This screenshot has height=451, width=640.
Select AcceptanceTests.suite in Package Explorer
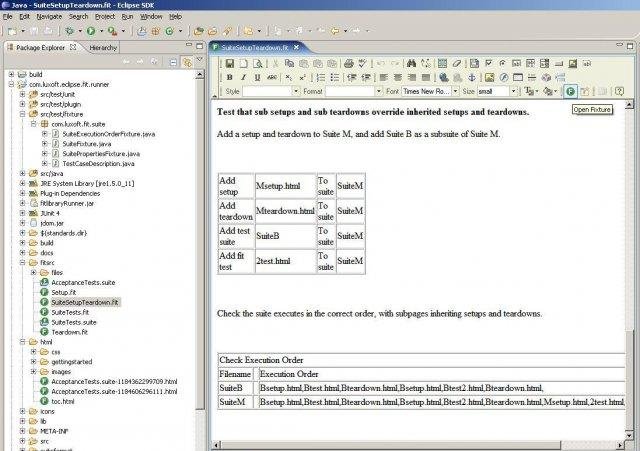click(x=83, y=282)
